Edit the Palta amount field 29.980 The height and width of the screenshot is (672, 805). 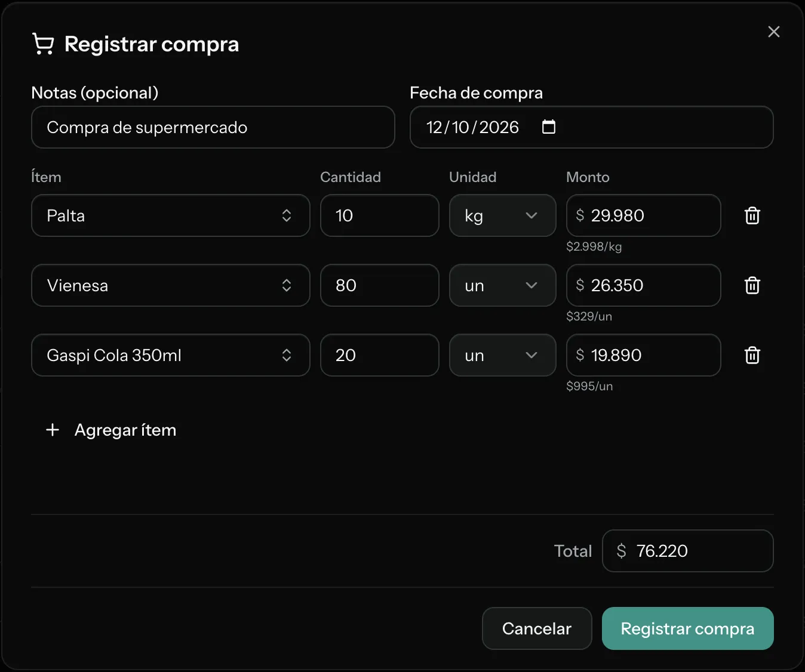pos(644,215)
